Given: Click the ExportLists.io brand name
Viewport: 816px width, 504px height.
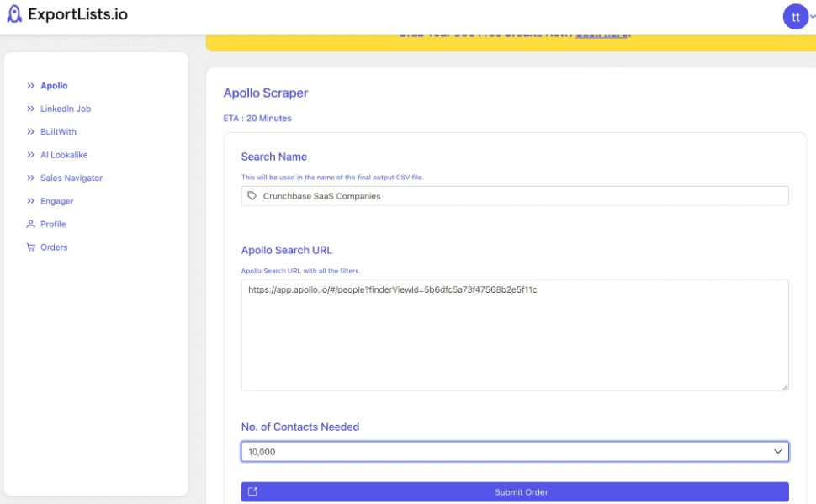Looking at the screenshot, I should click(x=77, y=14).
